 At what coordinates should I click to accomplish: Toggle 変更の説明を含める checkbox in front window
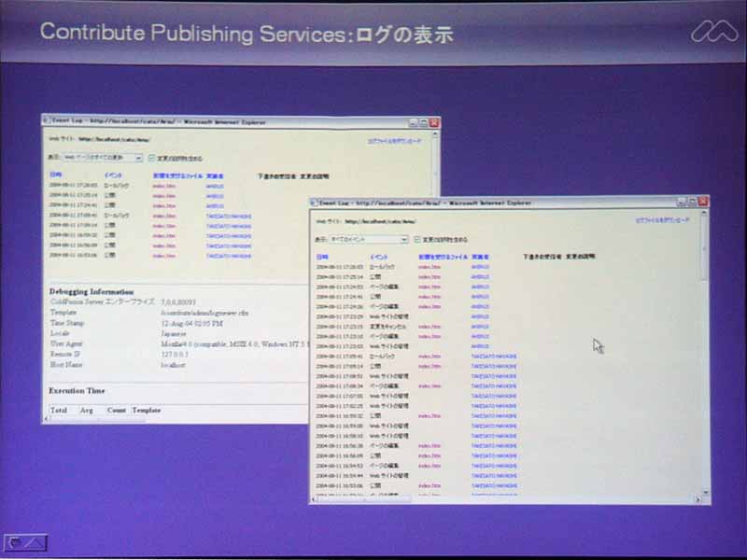(417, 240)
